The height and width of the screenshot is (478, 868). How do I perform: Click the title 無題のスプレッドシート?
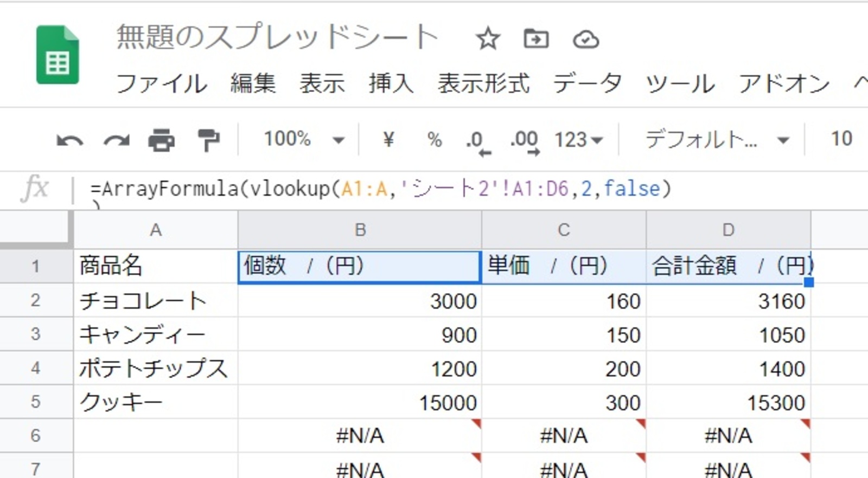coord(277,37)
